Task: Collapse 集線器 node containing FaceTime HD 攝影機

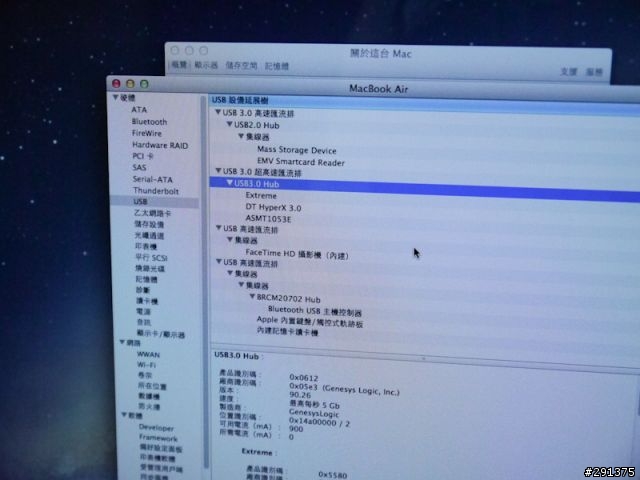Action: click(x=230, y=239)
